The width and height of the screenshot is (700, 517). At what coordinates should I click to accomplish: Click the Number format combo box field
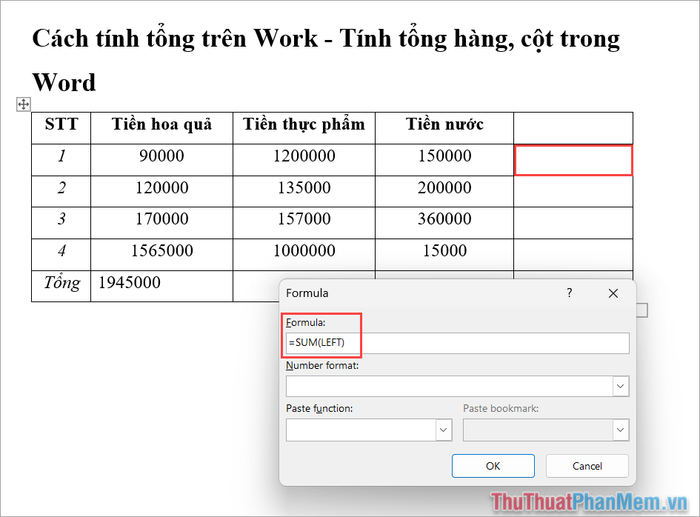pyautogui.click(x=458, y=386)
